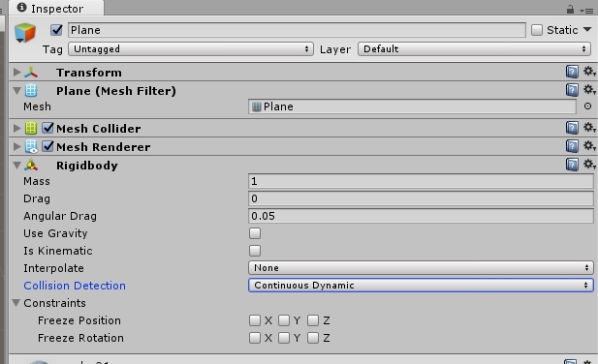The height and width of the screenshot is (364, 598).
Task: Open the Static flags dropdown arrow
Action: (x=587, y=29)
